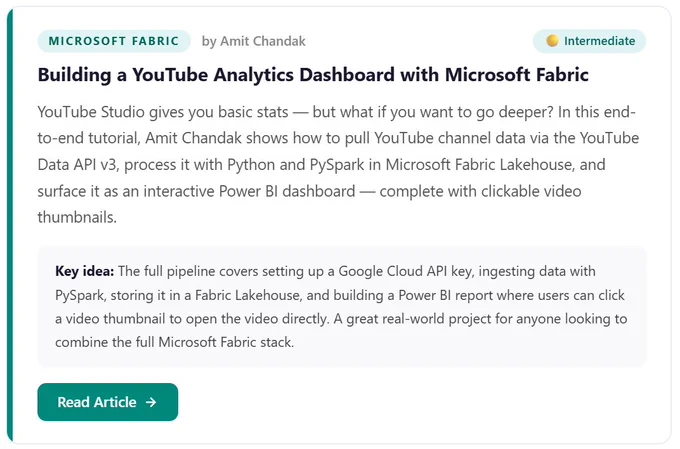The image size is (680, 449).
Task: Click 'Data API v3' in the description
Action: coord(77,165)
